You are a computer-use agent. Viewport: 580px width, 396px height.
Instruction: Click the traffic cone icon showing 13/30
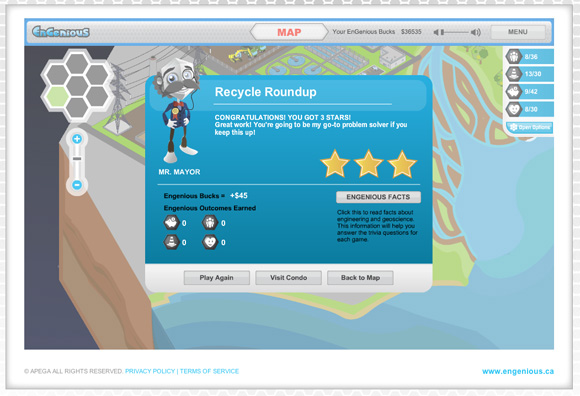tap(514, 74)
